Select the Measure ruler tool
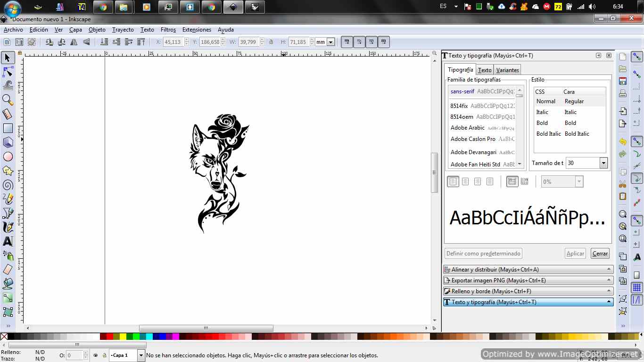The width and height of the screenshot is (644, 362). 8,114
